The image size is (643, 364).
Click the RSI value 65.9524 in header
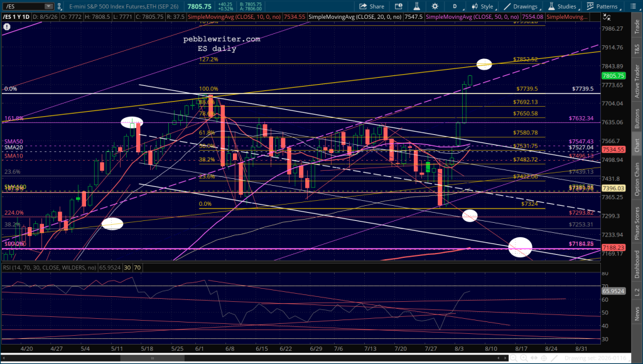pyautogui.click(x=110, y=268)
